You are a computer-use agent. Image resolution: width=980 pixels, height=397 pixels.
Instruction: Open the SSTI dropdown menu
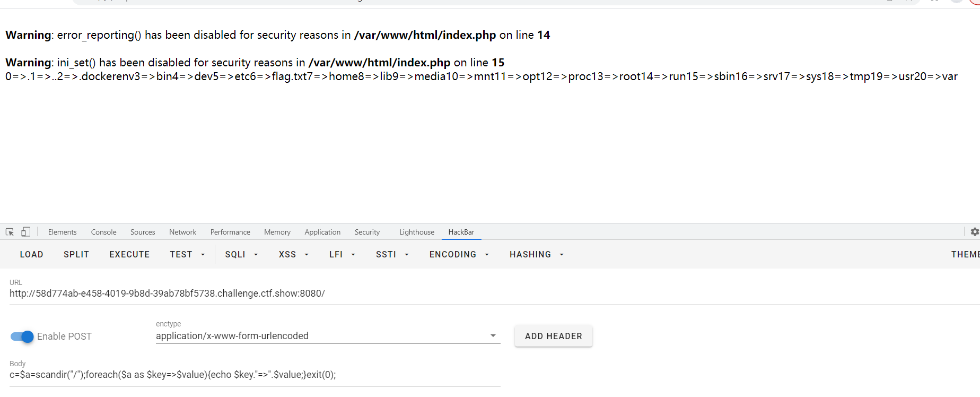392,255
